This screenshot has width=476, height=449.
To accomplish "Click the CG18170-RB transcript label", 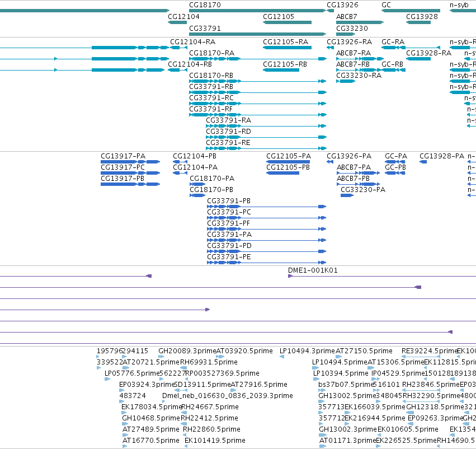I will (x=211, y=76).
